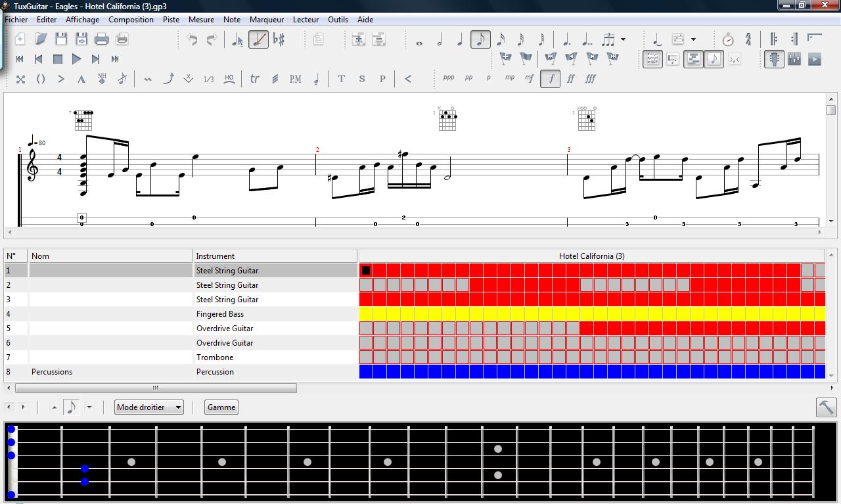This screenshot has height=504, width=841.
Task: Increase fretboard duration with up arrow
Action: click(55, 407)
